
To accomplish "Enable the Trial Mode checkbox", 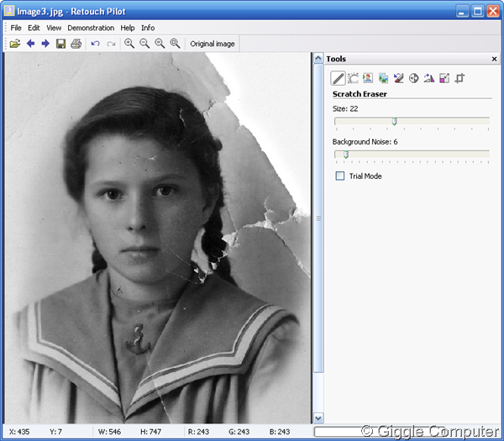I will pyautogui.click(x=340, y=176).
